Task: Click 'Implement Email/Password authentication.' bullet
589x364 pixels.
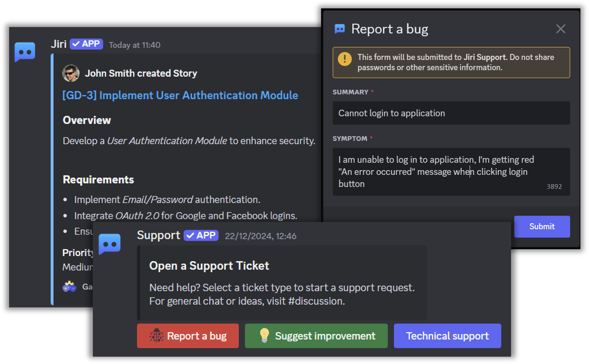Action: click(x=167, y=200)
